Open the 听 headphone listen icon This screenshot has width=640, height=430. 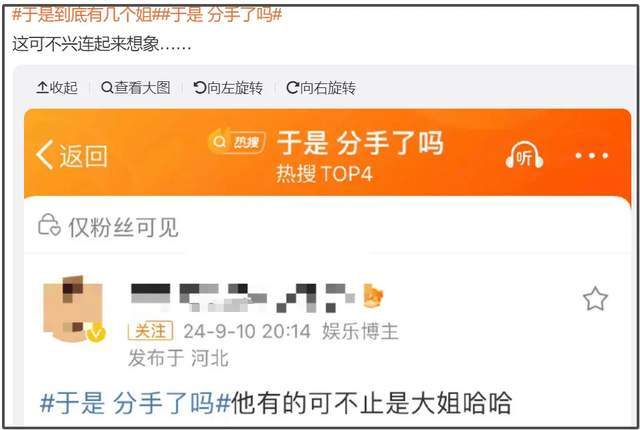click(524, 155)
